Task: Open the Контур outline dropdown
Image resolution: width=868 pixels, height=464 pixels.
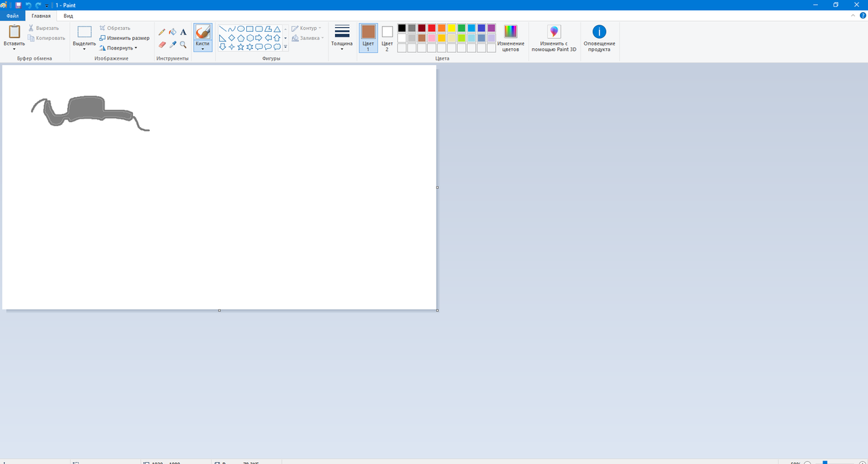Action: 307,28
